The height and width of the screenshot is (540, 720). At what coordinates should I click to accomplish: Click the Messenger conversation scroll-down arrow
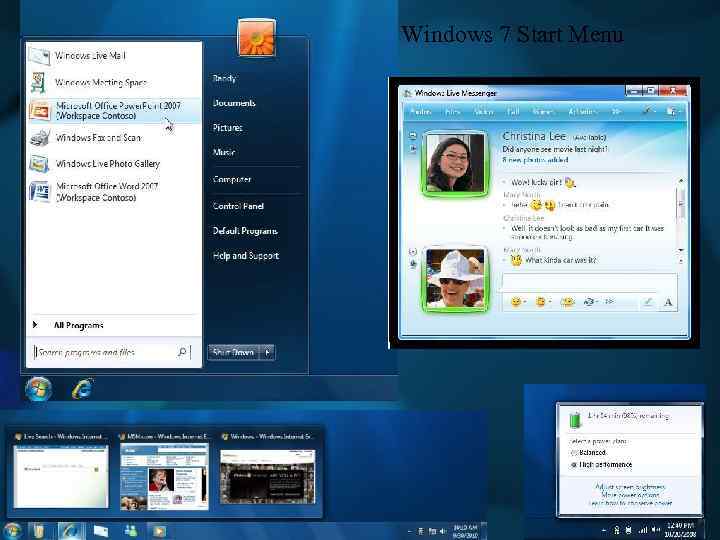point(681,250)
